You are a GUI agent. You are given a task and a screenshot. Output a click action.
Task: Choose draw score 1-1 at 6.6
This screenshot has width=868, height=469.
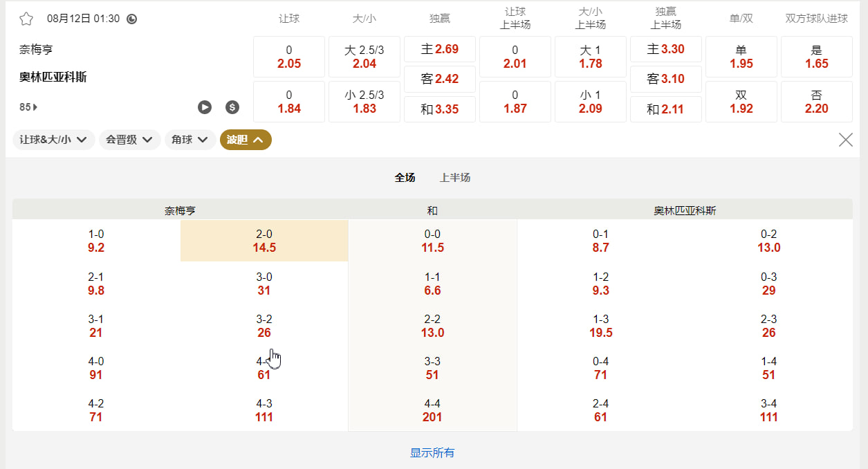click(432, 284)
